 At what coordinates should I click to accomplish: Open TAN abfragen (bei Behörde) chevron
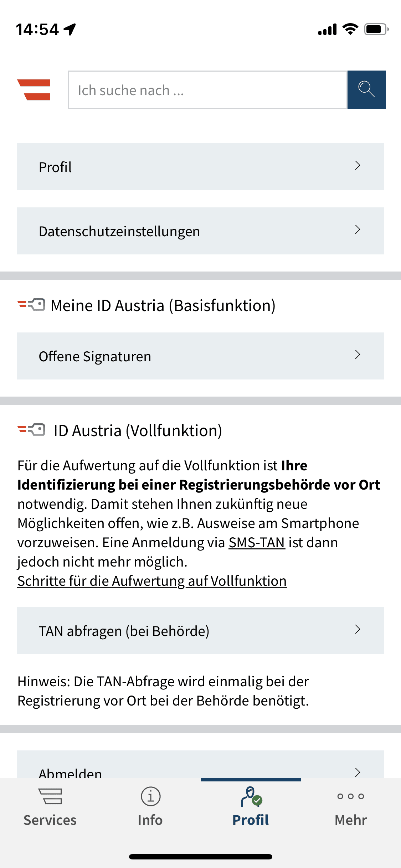point(358,630)
